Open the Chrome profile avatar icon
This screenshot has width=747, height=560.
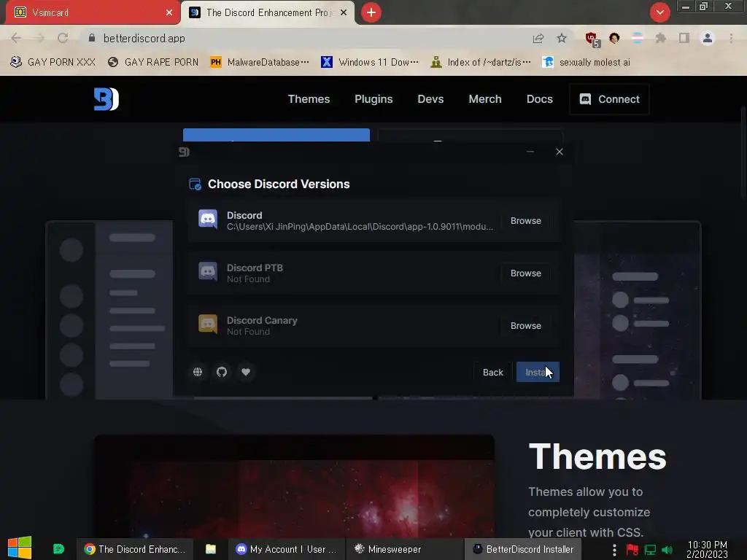click(x=708, y=38)
